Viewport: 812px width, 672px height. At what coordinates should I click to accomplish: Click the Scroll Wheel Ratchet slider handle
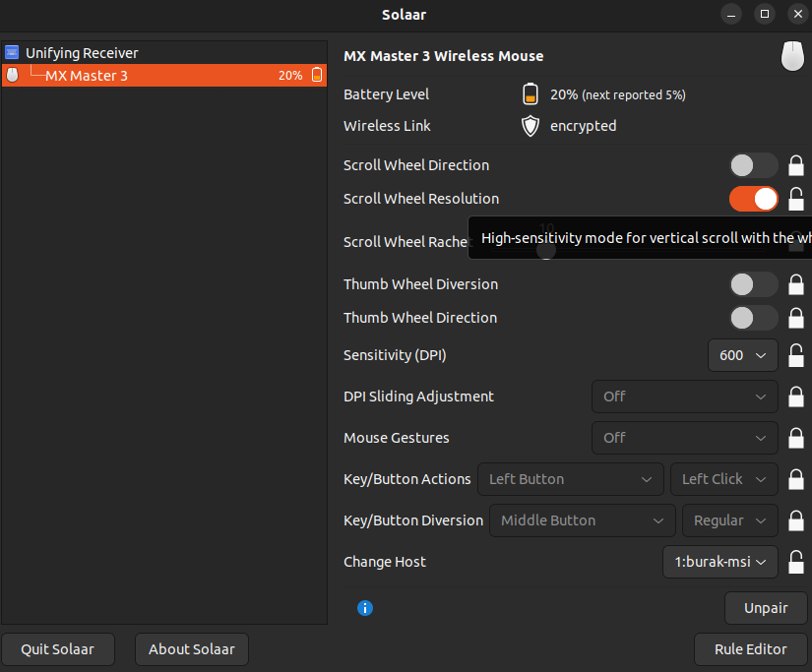tap(546, 251)
